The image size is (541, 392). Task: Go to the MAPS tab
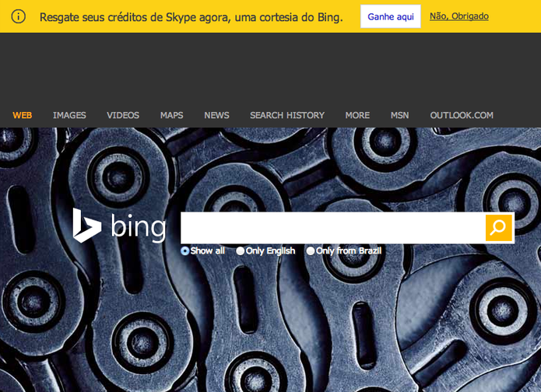(172, 115)
